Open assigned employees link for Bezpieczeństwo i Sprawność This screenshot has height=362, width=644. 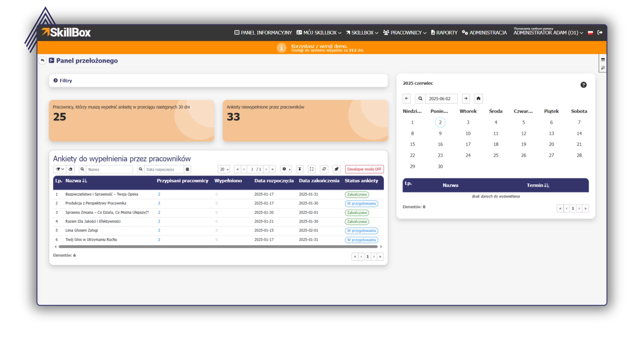coord(159,194)
